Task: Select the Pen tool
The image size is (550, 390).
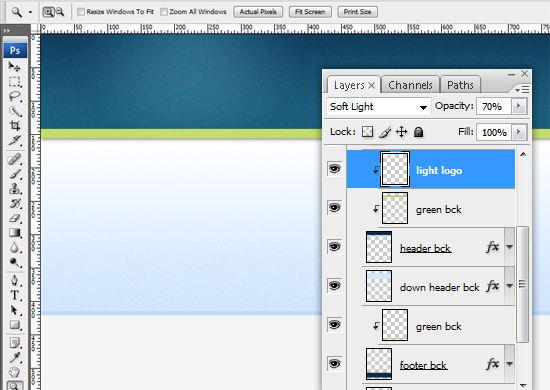Action: (14, 281)
